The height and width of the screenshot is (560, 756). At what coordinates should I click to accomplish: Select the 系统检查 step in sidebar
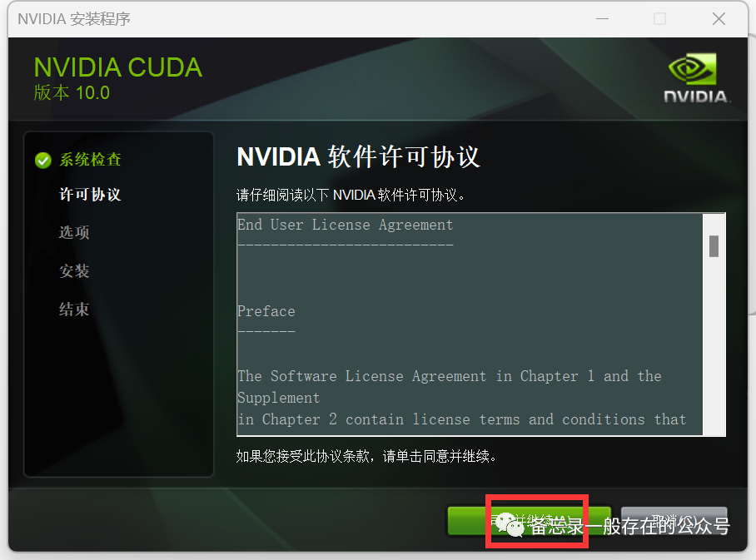90,160
